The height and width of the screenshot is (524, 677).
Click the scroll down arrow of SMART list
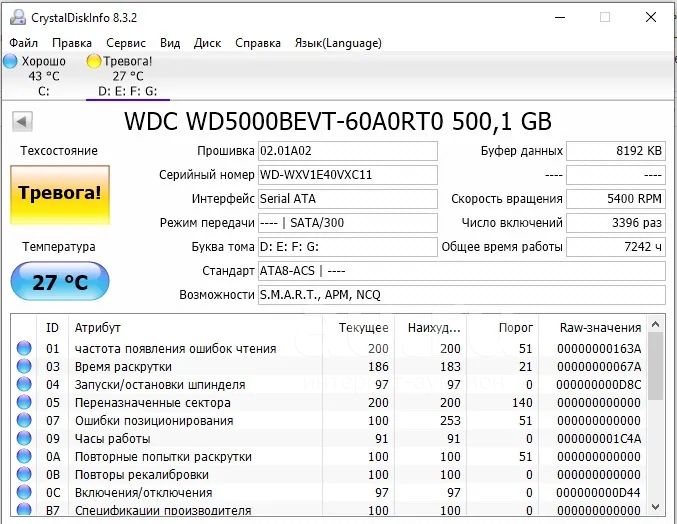(x=655, y=507)
